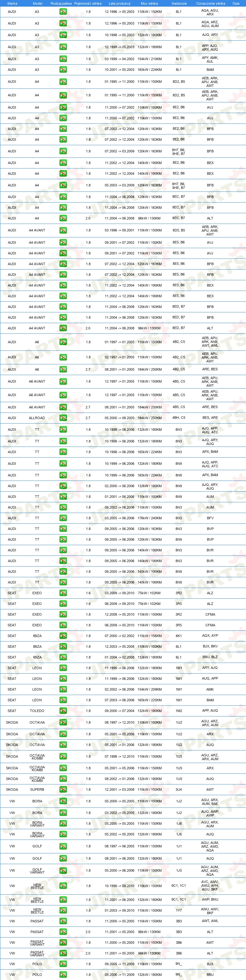Click the 12.2001 -> 03.2008 production years cell
246x980 pixels.
pos(120,789)
